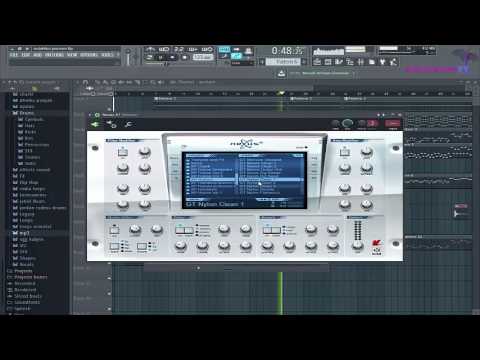Screen dimensions: 480x360
Task: Open the PATTERNS menu
Action: [54, 54]
